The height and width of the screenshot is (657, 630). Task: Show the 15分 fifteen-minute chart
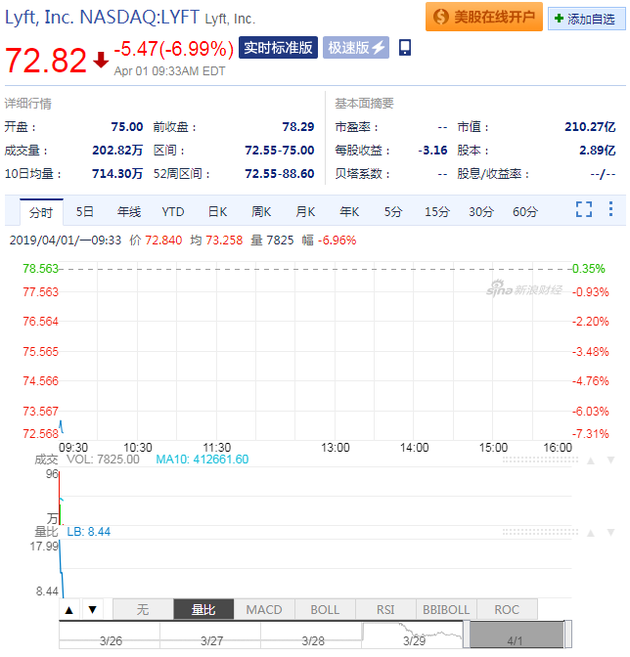(436, 212)
